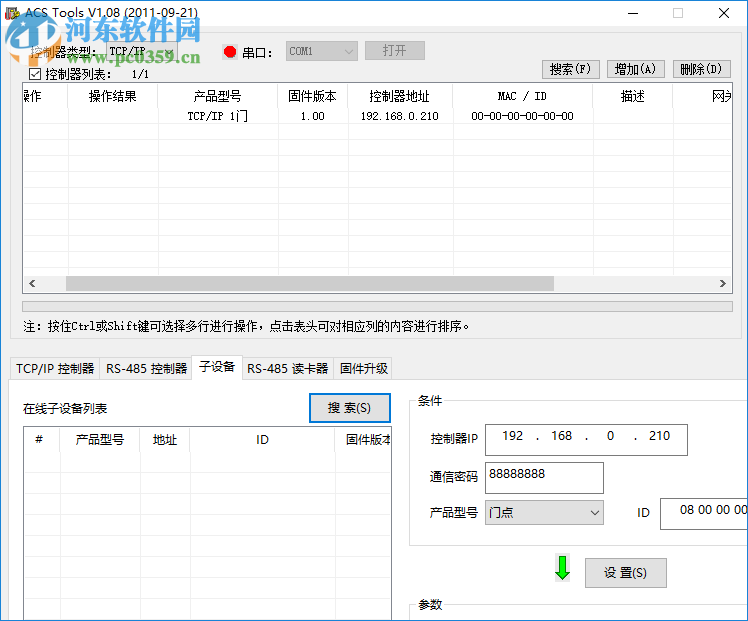The height and width of the screenshot is (621, 748).
Task: Click the ID header in sub-device list
Action: [x=262, y=439]
